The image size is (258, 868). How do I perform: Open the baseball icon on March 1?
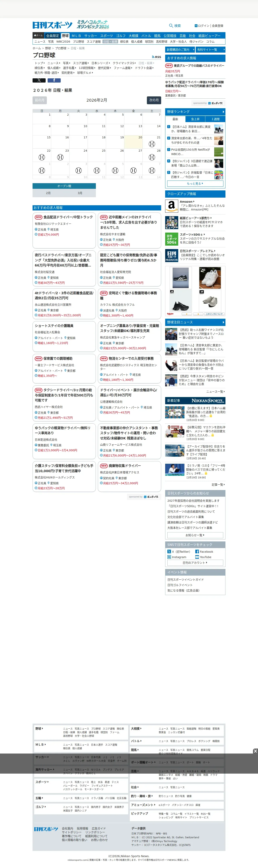pos(42,171)
